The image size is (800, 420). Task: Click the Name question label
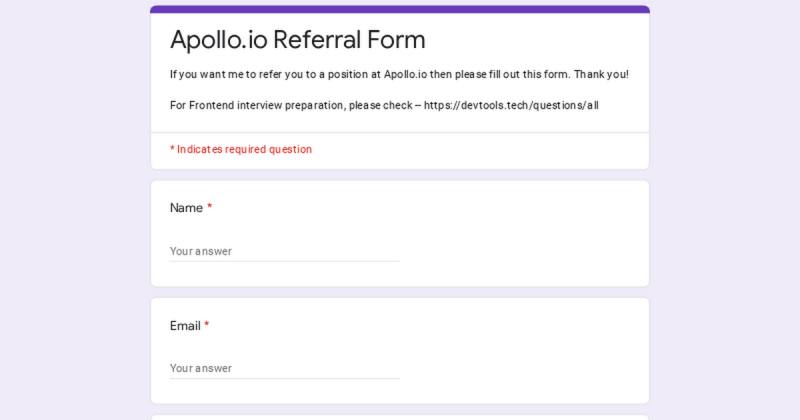(186, 208)
